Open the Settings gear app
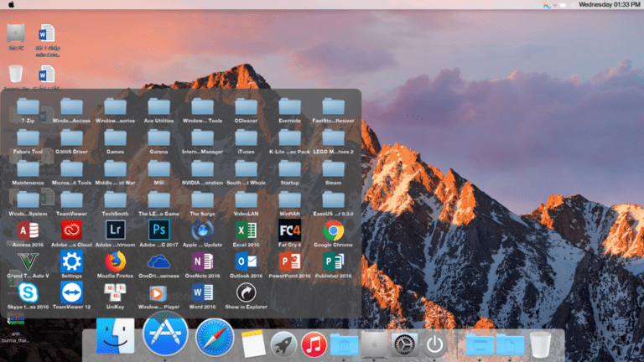 click(71, 261)
